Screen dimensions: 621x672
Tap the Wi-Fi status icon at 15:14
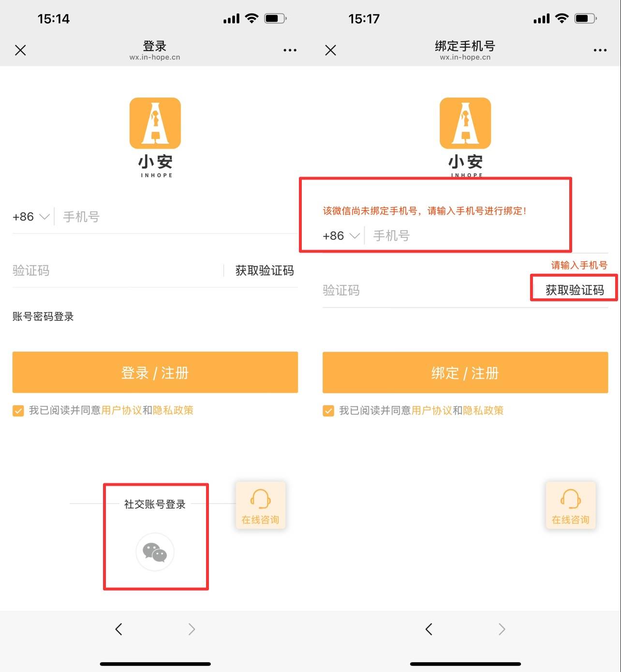tap(251, 18)
